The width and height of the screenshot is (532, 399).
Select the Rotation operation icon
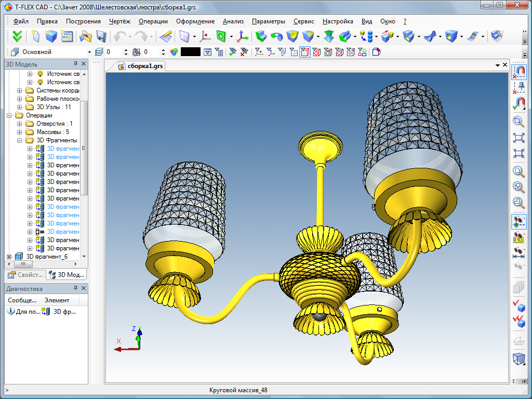tap(276, 36)
